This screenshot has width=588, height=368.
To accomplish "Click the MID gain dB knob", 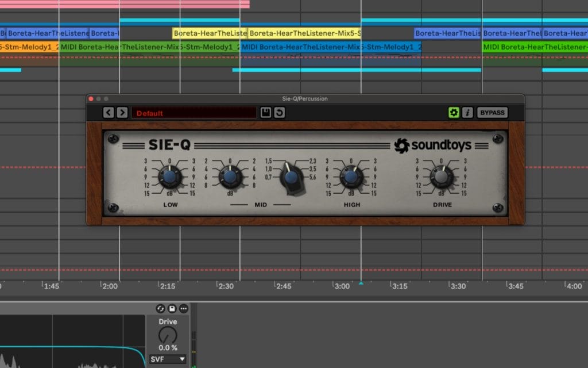I will coord(230,177).
